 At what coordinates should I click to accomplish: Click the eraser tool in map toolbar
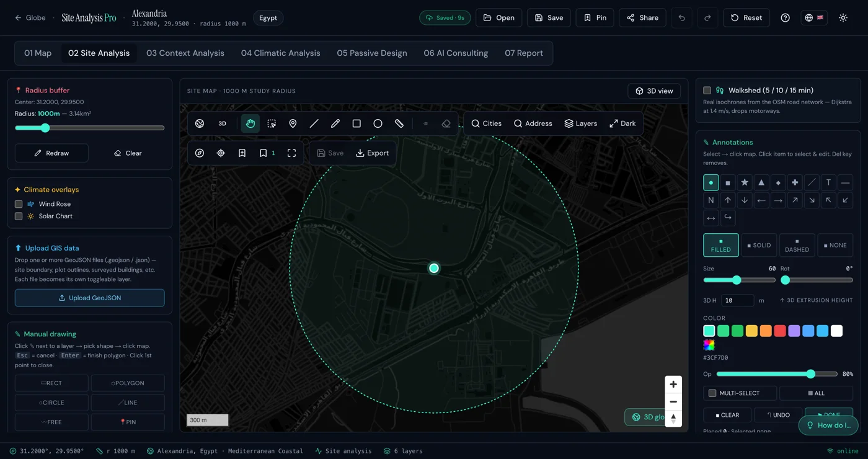point(446,123)
